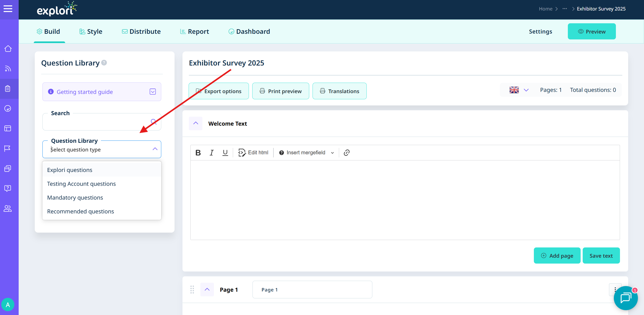Click the Add page button

tap(557, 256)
